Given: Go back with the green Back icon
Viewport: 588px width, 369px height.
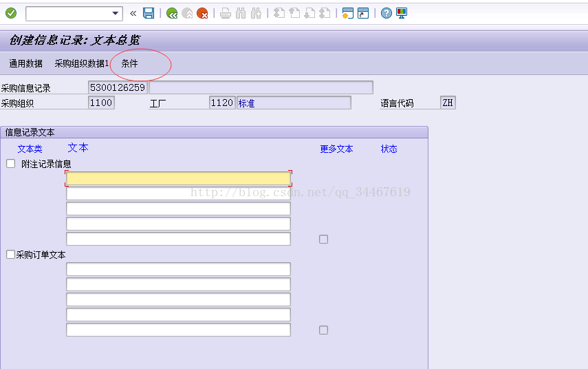Looking at the screenshot, I should pyautogui.click(x=172, y=14).
